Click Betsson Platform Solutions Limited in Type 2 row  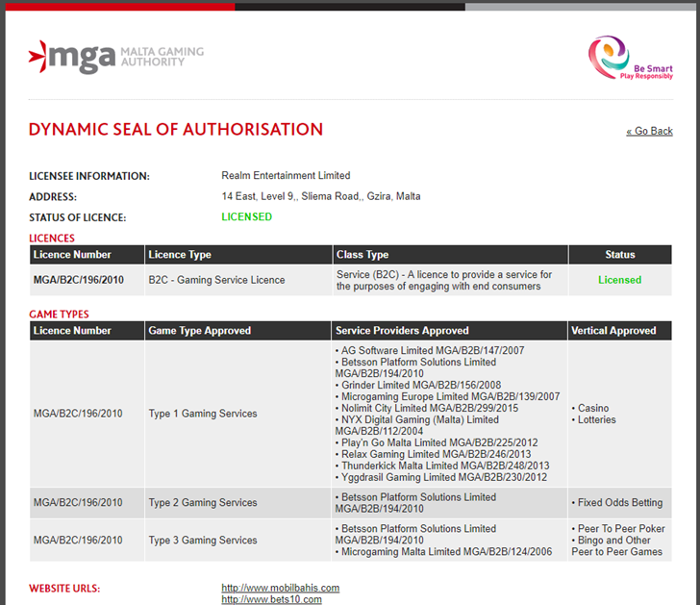click(415, 503)
